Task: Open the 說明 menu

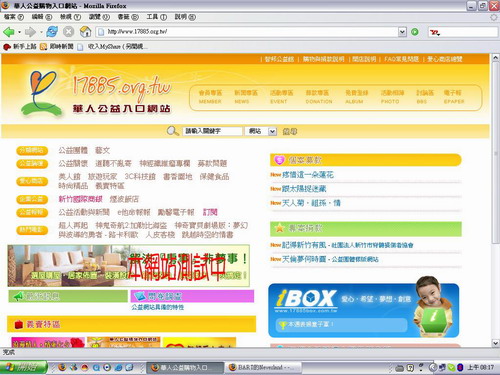Action: tap(185, 17)
